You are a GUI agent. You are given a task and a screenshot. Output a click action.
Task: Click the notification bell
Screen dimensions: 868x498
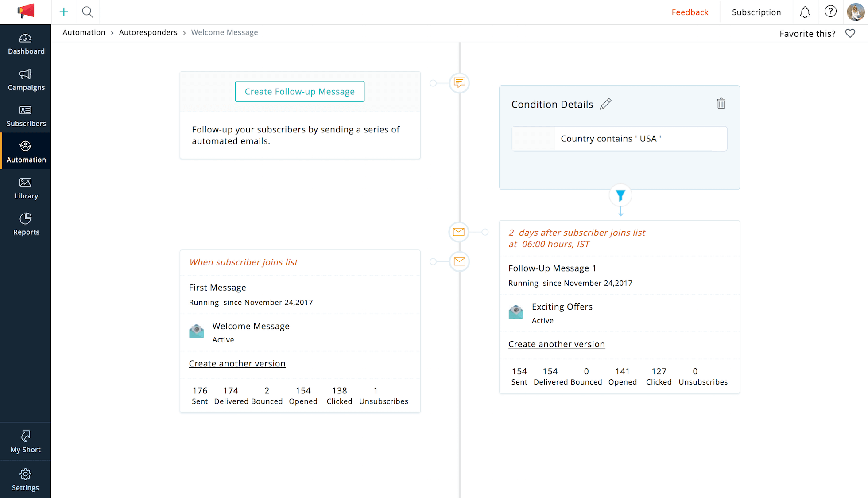(x=805, y=12)
